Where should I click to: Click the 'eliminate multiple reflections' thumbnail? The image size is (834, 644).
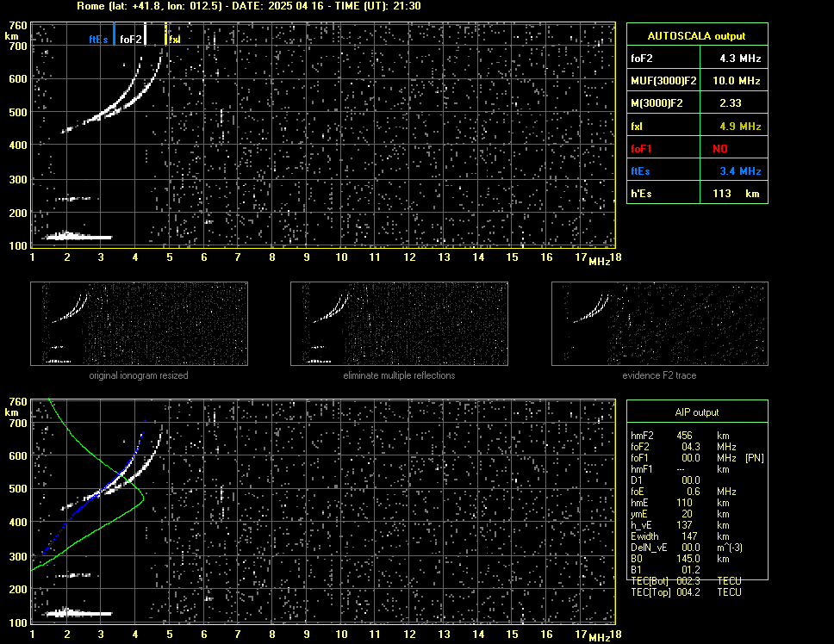[x=399, y=324]
